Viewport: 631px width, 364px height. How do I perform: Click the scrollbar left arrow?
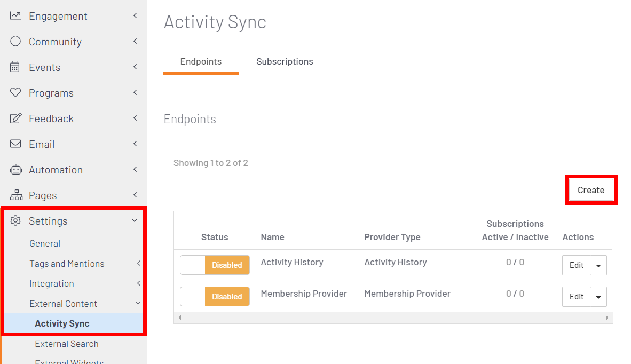[x=180, y=318]
